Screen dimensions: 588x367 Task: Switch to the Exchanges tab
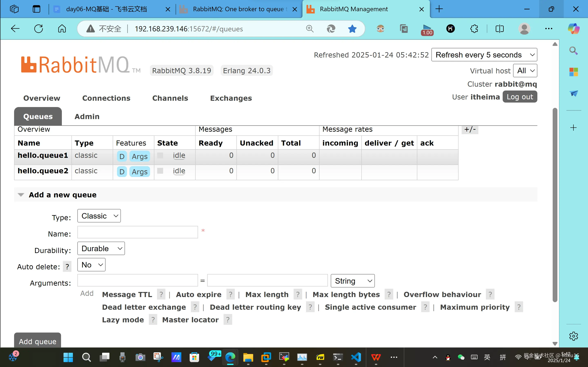(x=231, y=98)
